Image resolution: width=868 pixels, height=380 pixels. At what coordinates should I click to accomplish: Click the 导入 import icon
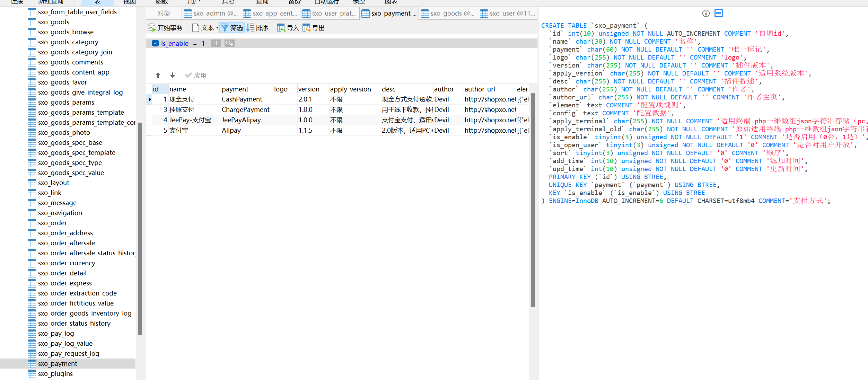(281, 28)
